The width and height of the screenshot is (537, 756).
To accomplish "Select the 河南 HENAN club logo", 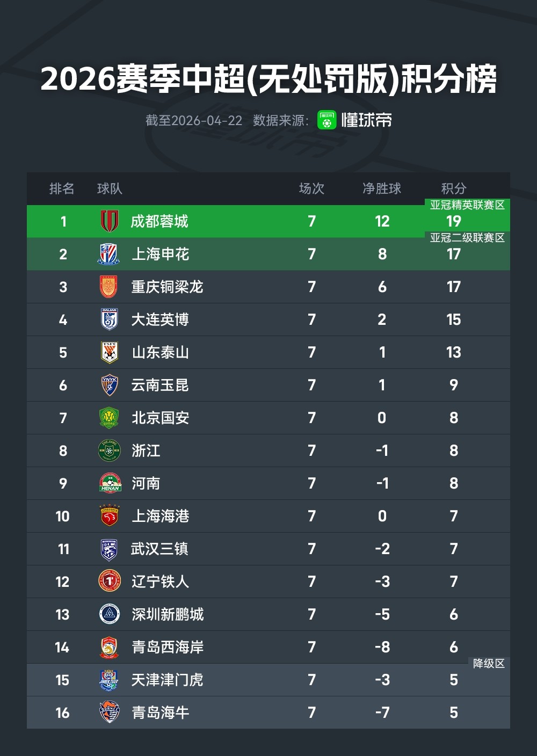I will point(109,483).
